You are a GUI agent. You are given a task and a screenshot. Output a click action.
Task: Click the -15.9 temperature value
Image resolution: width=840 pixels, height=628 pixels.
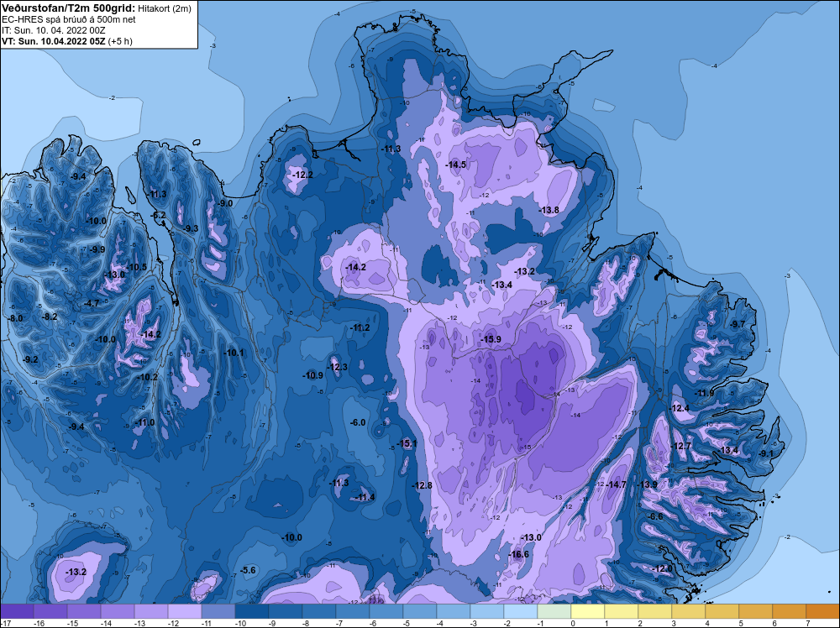(491, 339)
